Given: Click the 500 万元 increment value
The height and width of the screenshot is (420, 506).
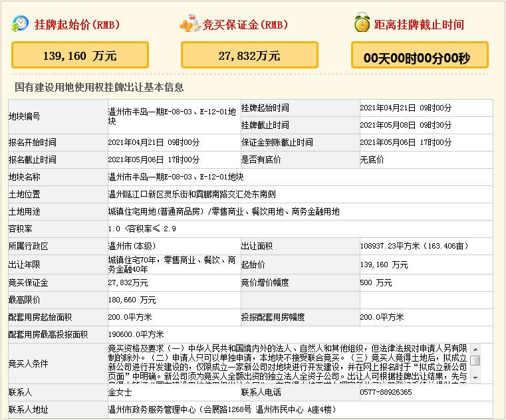Looking at the screenshot, I should pos(376,282).
